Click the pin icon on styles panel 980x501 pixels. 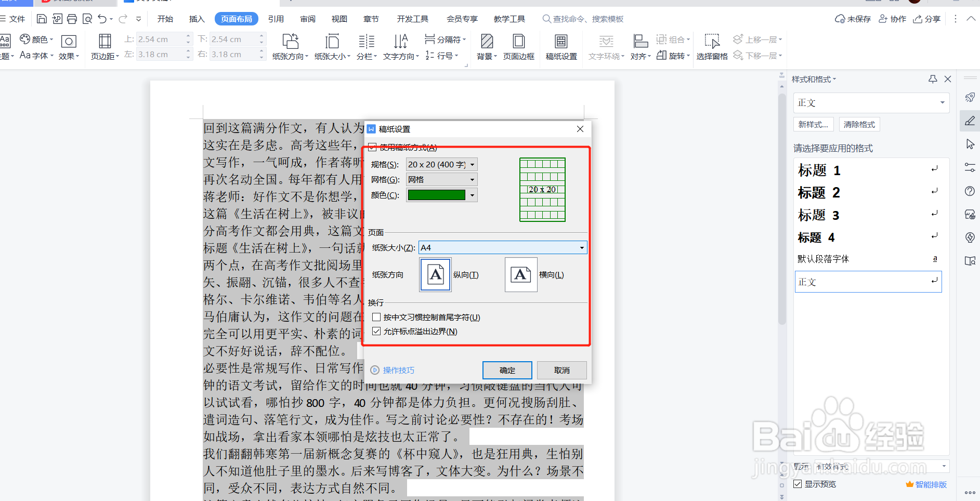933,79
